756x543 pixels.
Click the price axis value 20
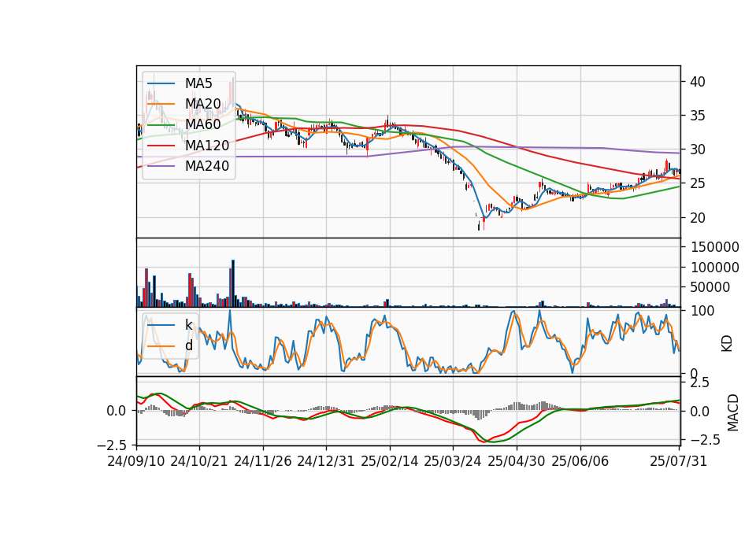click(698, 218)
